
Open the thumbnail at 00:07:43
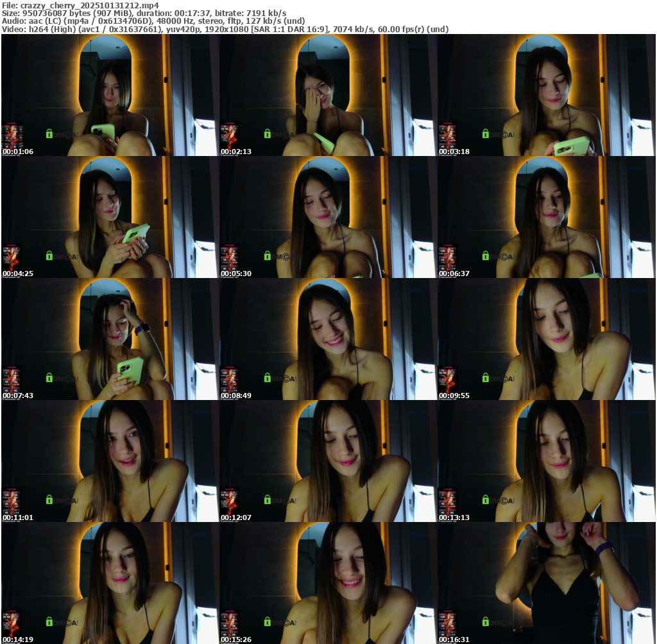click(x=110, y=339)
